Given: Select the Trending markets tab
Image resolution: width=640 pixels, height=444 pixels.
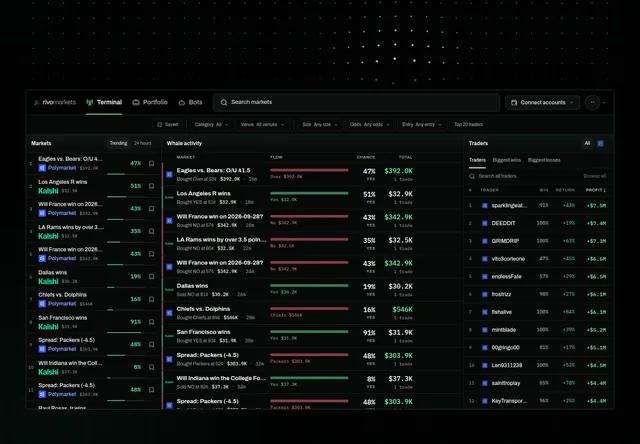Looking at the screenshot, I should point(118,143).
